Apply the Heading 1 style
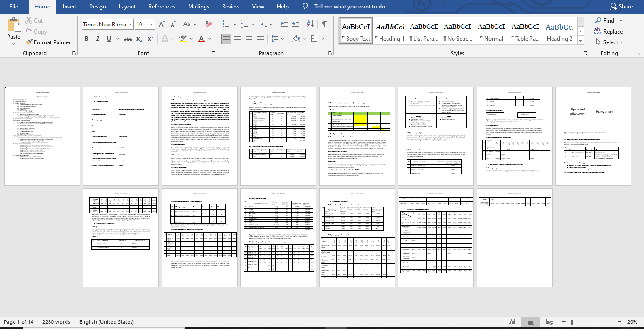The image size is (644, 329). click(389, 31)
